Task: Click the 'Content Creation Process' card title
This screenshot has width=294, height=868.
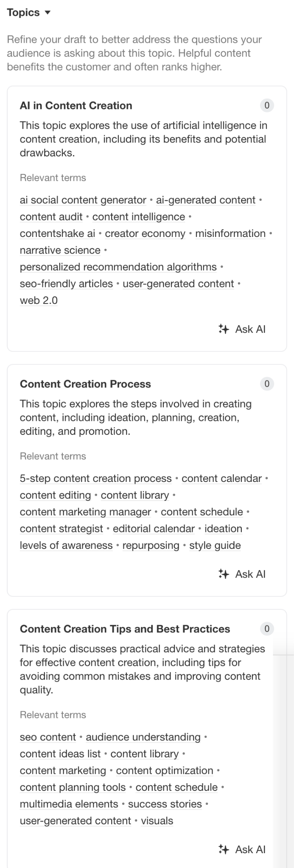Action: point(85,384)
